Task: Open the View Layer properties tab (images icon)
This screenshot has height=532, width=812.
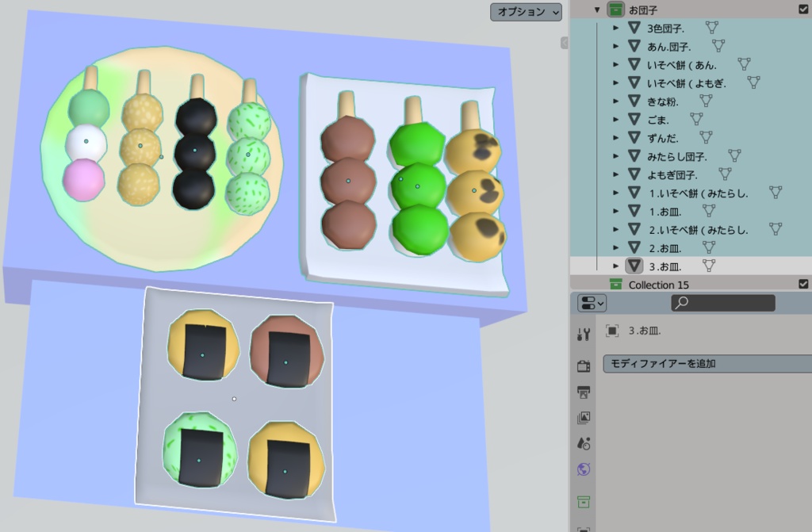Action: coord(584,418)
